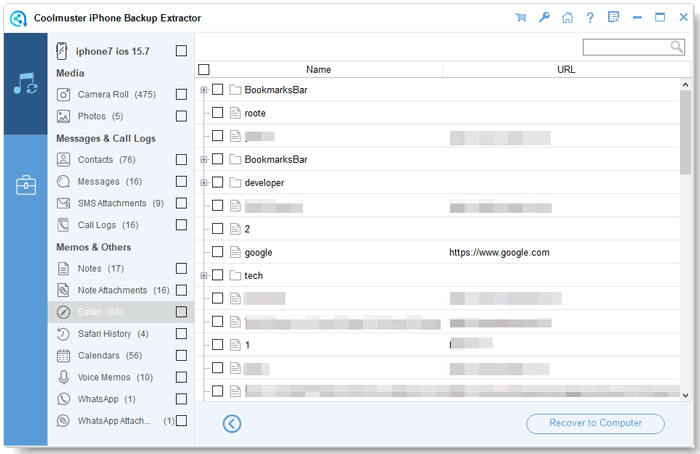Select the bookmark named 2
Image resolution: width=700 pixels, height=454 pixels.
pos(247,229)
